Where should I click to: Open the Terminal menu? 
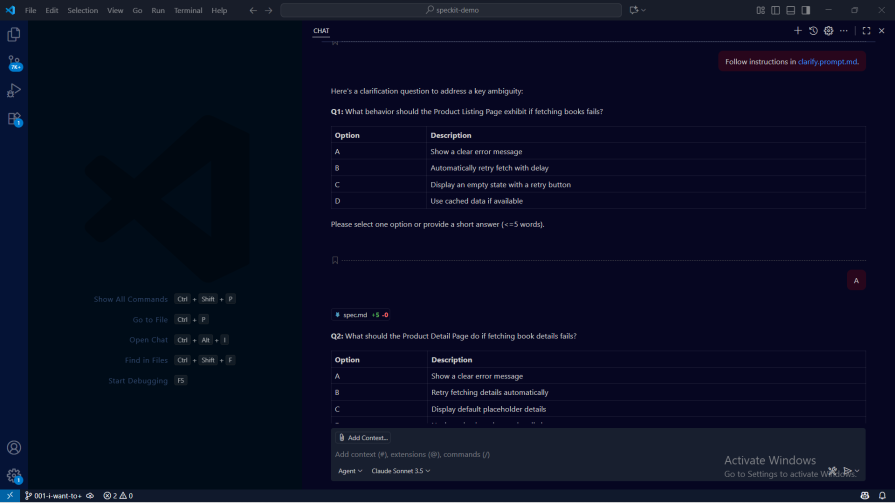tap(188, 10)
